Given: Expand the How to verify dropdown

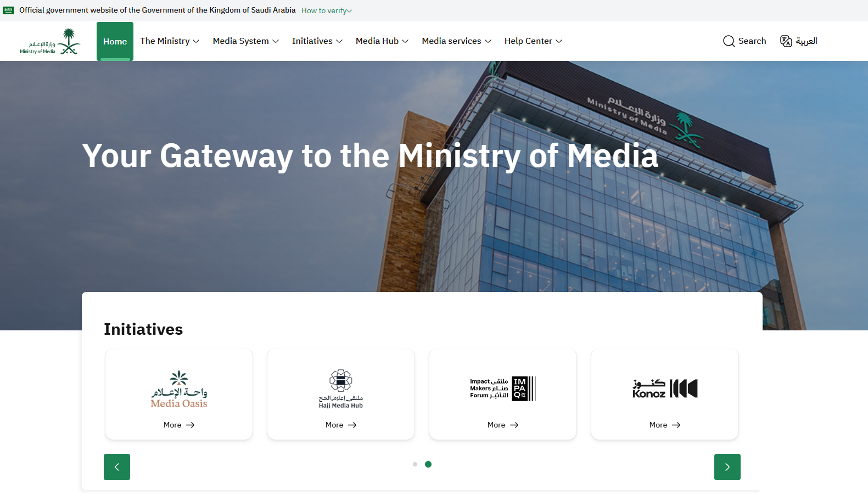Looking at the screenshot, I should pos(327,10).
